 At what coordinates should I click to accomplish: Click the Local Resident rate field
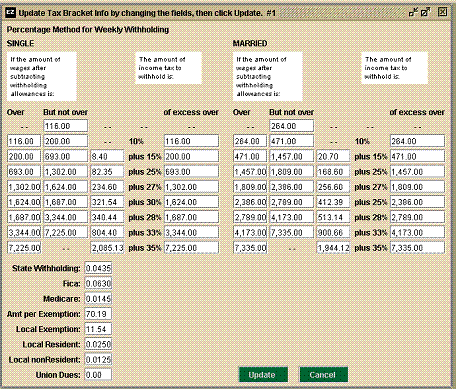click(98, 344)
